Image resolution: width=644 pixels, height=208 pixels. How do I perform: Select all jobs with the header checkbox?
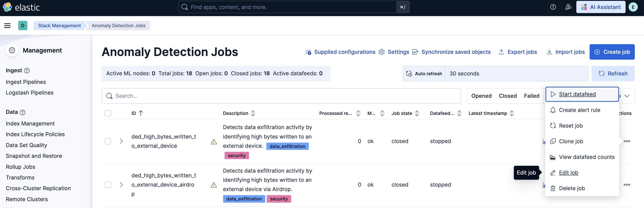pos(108,113)
